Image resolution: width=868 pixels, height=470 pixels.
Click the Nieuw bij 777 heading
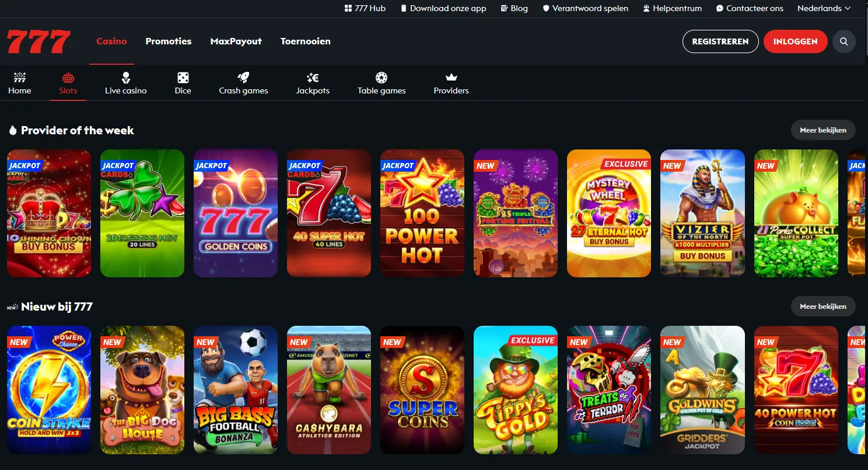pos(57,307)
